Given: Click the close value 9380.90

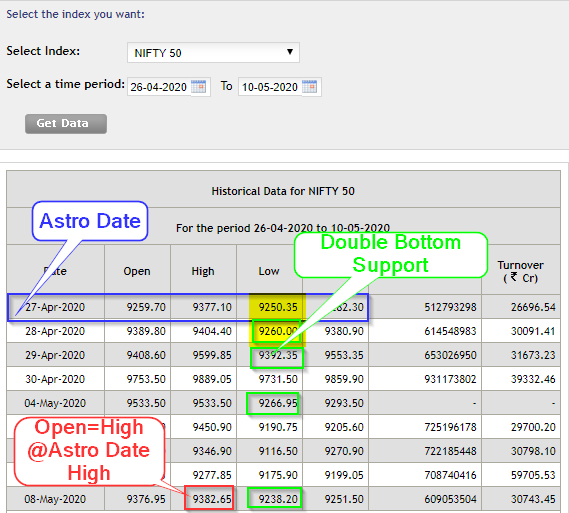Looking at the screenshot, I should tap(344, 331).
